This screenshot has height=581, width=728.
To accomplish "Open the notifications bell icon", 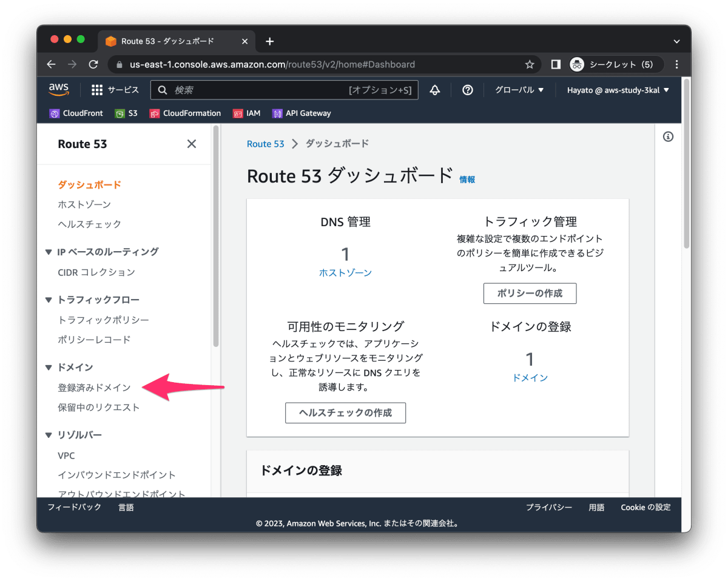I will (x=435, y=90).
